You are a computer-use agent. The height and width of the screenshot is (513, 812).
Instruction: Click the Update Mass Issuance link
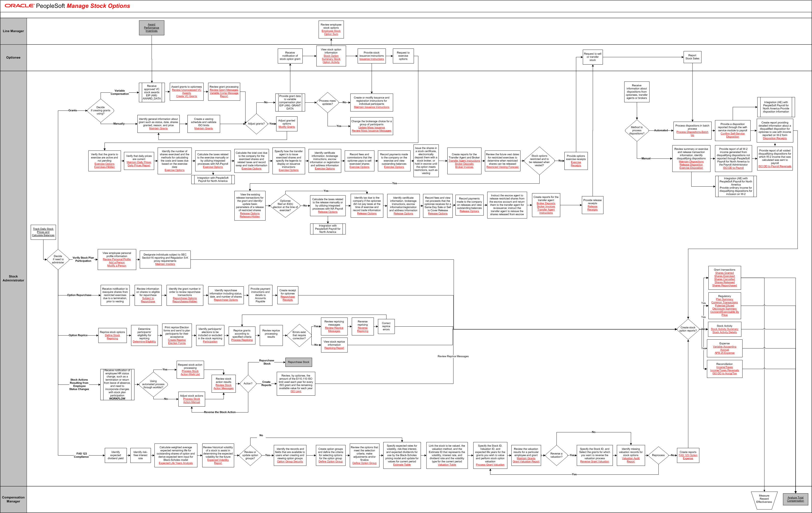[x=371, y=128]
